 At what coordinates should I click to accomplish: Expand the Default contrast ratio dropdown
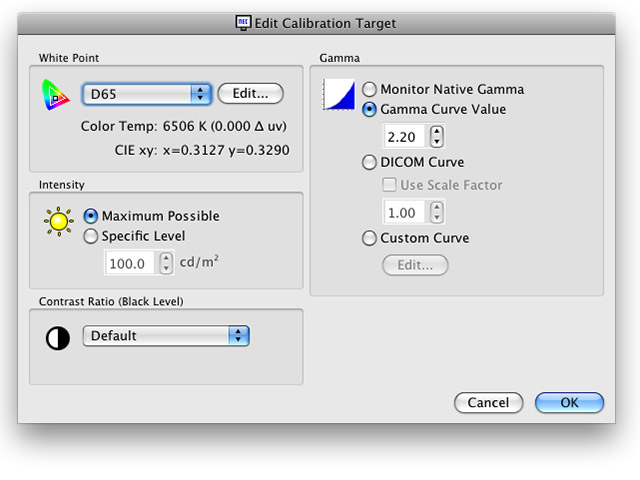[x=166, y=336]
